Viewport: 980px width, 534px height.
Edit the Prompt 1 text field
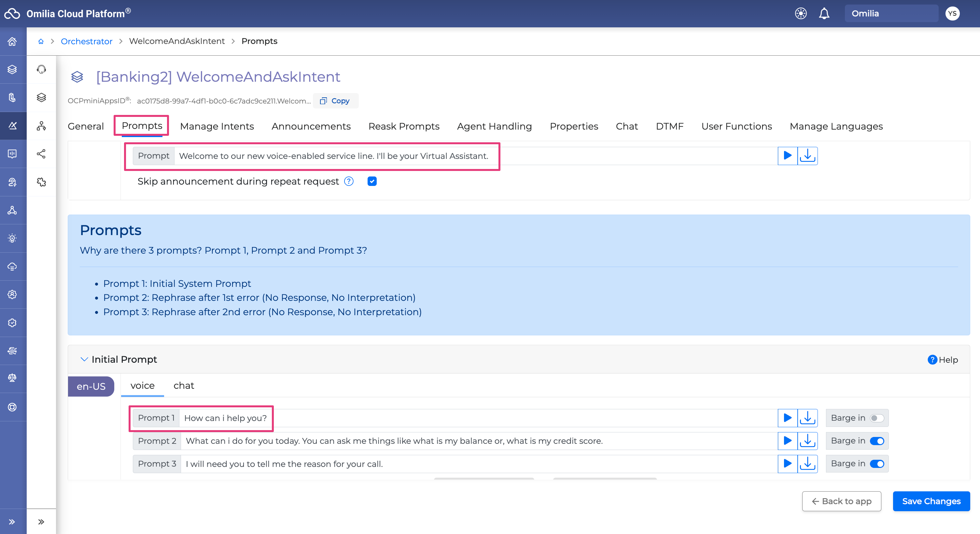pos(478,418)
